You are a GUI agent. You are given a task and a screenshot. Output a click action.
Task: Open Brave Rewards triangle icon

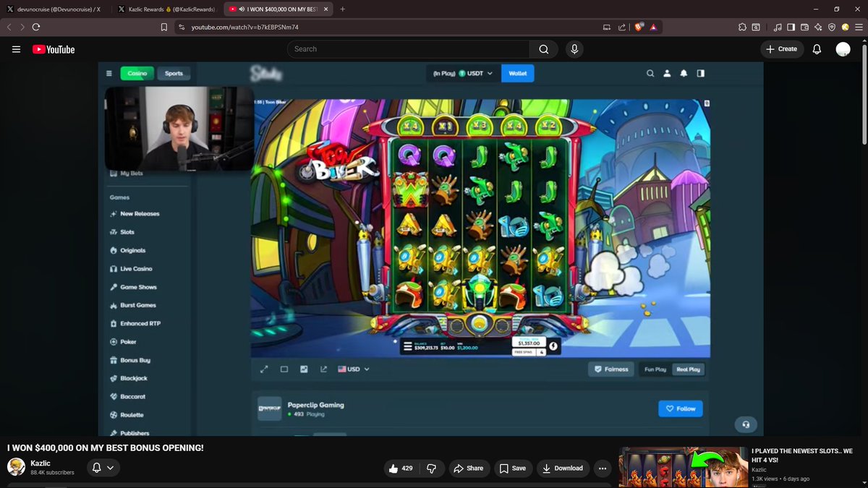[x=653, y=27]
